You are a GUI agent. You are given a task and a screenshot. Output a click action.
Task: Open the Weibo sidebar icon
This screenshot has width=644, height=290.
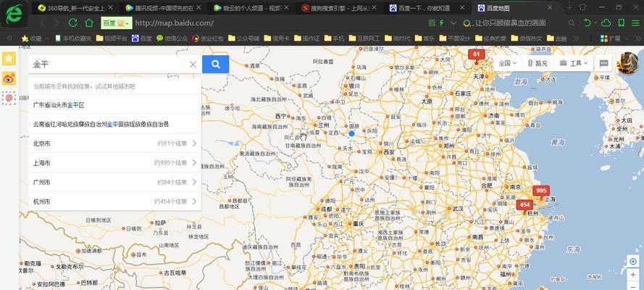[x=9, y=78]
